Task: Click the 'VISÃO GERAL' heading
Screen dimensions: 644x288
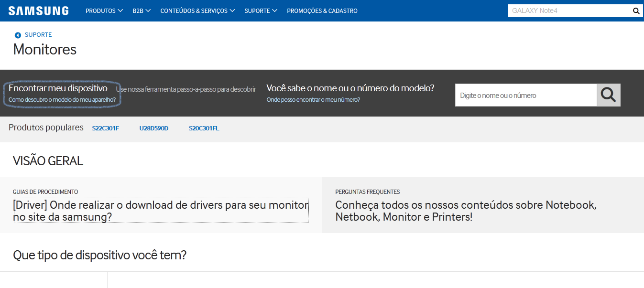Action: (48, 161)
